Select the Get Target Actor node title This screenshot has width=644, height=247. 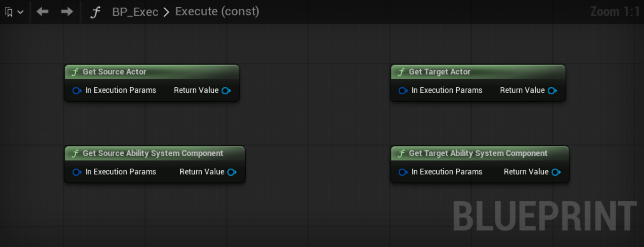point(440,72)
